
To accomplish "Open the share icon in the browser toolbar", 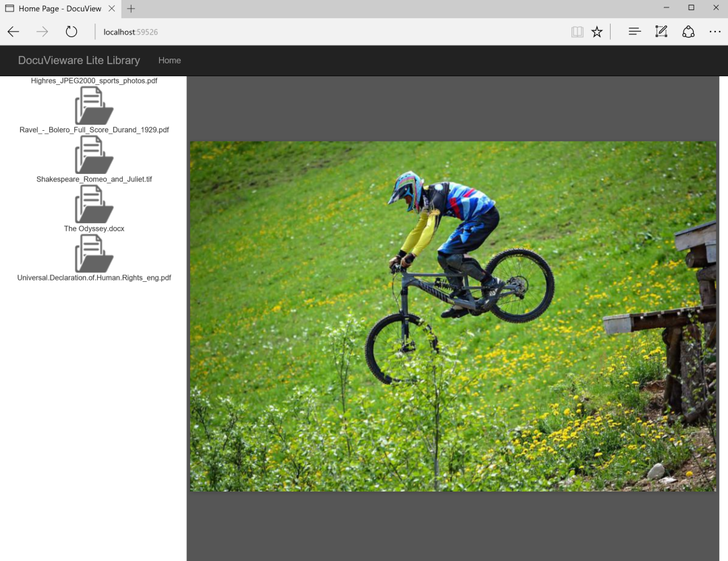I will pos(688,32).
